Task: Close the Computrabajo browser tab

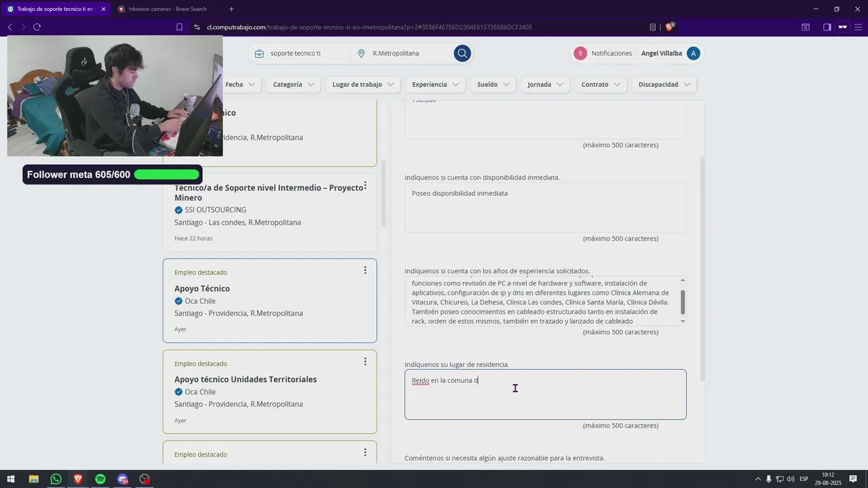Action: [103, 9]
